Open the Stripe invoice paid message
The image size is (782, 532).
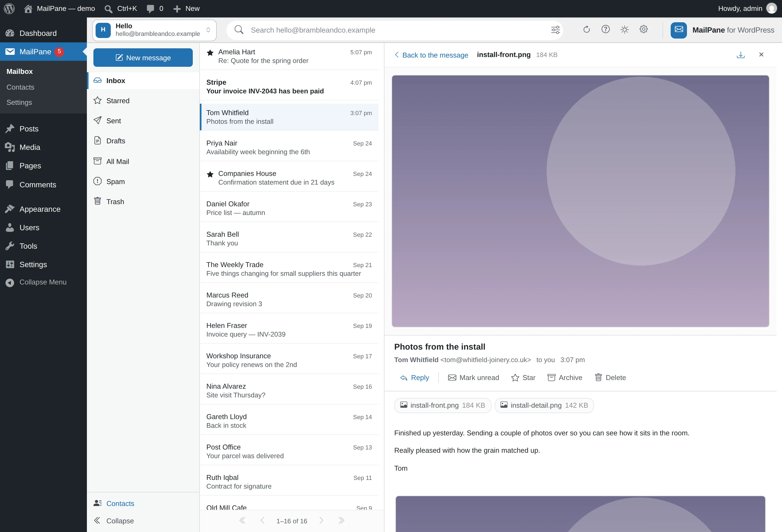pos(289,87)
